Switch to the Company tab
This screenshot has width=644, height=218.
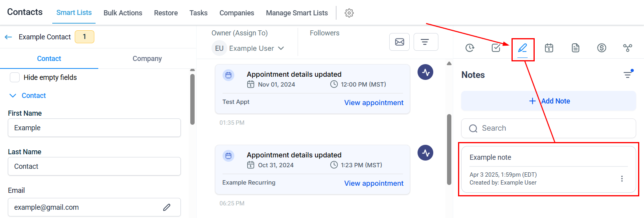tap(147, 59)
